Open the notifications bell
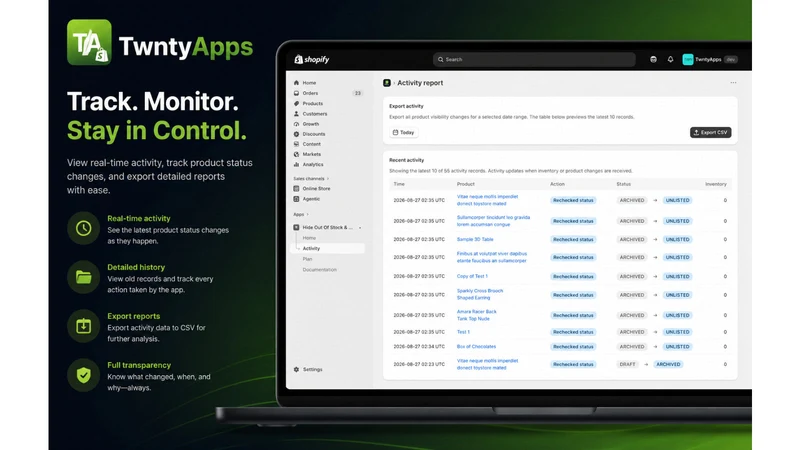 670,60
